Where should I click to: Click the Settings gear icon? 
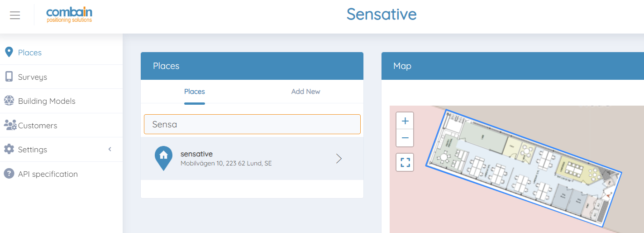pos(9,149)
